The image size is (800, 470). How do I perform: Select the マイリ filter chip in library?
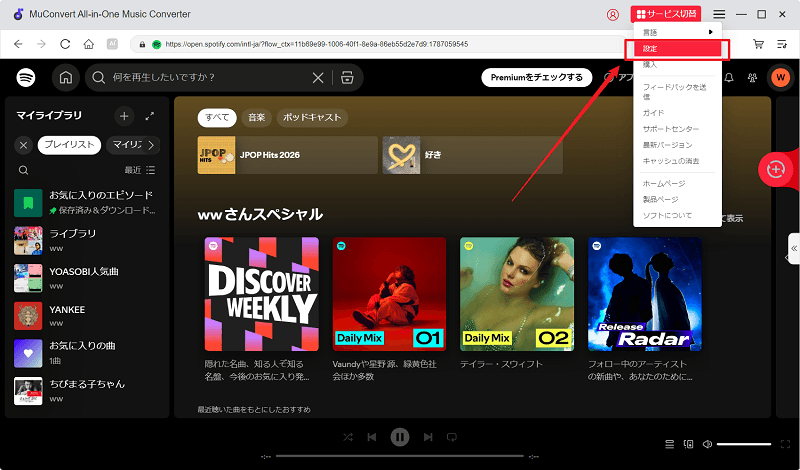point(127,145)
